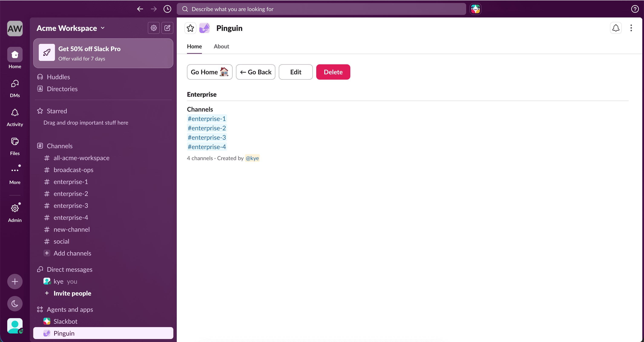Open the #enterprise-3 channel link
The width and height of the screenshot is (644, 342).
207,137
